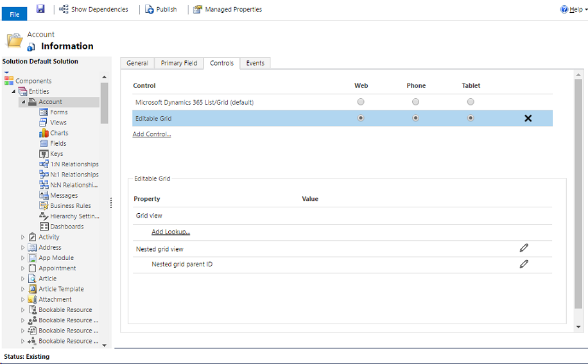The image size is (588, 364).
Task: Select Web radio for Editable Grid
Action: (361, 118)
